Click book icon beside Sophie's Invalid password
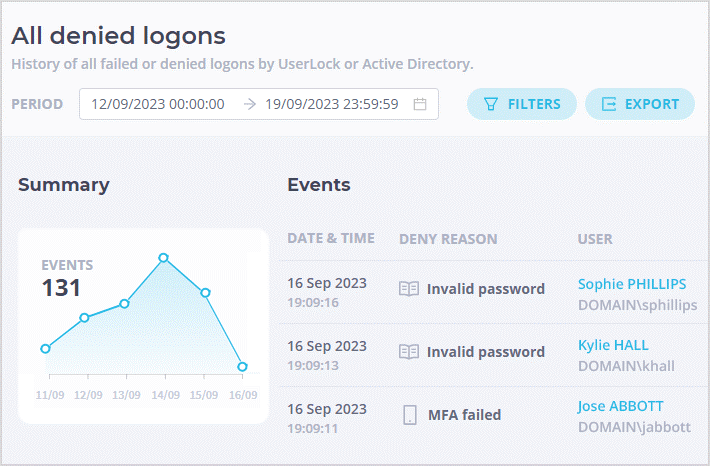The image size is (710, 466). pos(409,288)
